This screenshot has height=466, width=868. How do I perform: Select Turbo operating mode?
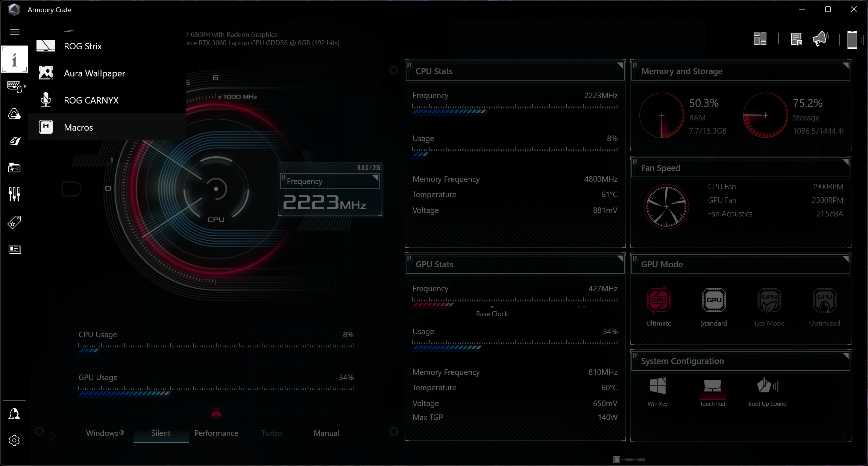[272, 433]
